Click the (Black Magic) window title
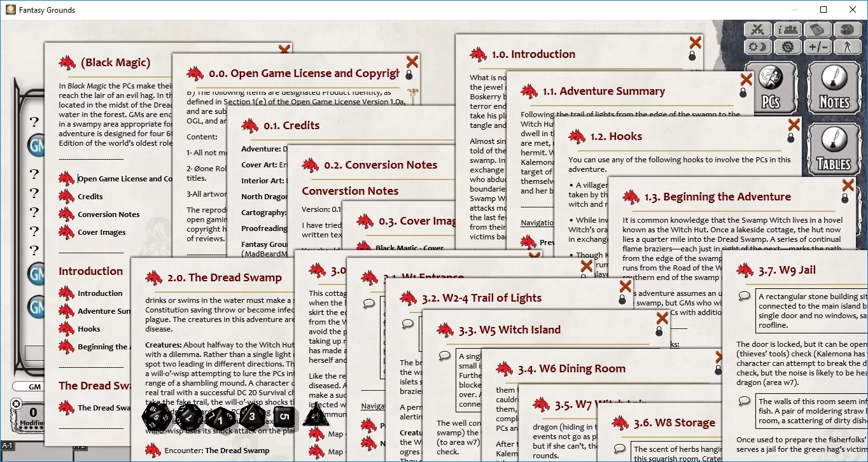The width and height of the screenshot is (868, 462). 115,62
